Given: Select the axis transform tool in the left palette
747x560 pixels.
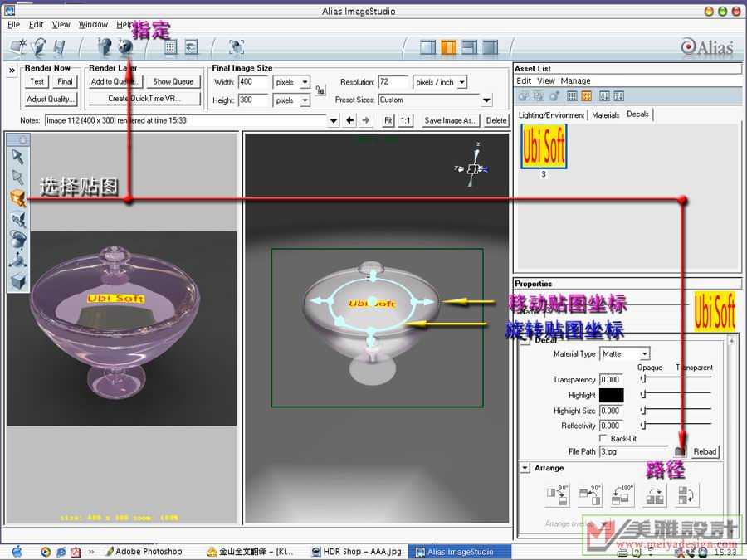Looking at the screenshot, I should coord(17,260).
